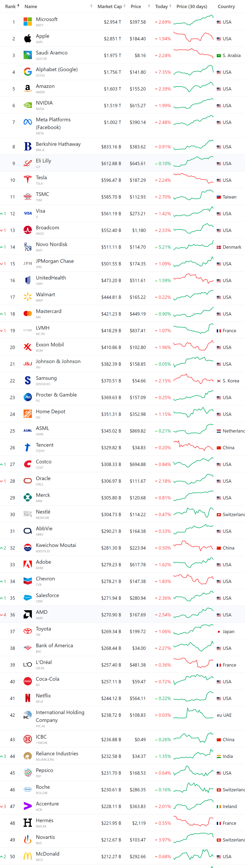
Task: Click the Microsoft logo icon
Action: click(28, 22)
